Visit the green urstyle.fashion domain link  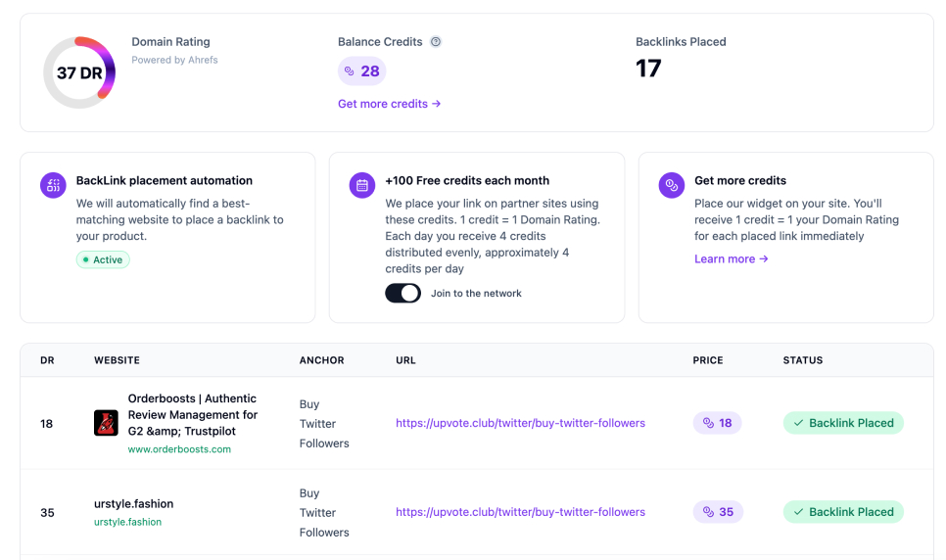[x=127, y=522]
